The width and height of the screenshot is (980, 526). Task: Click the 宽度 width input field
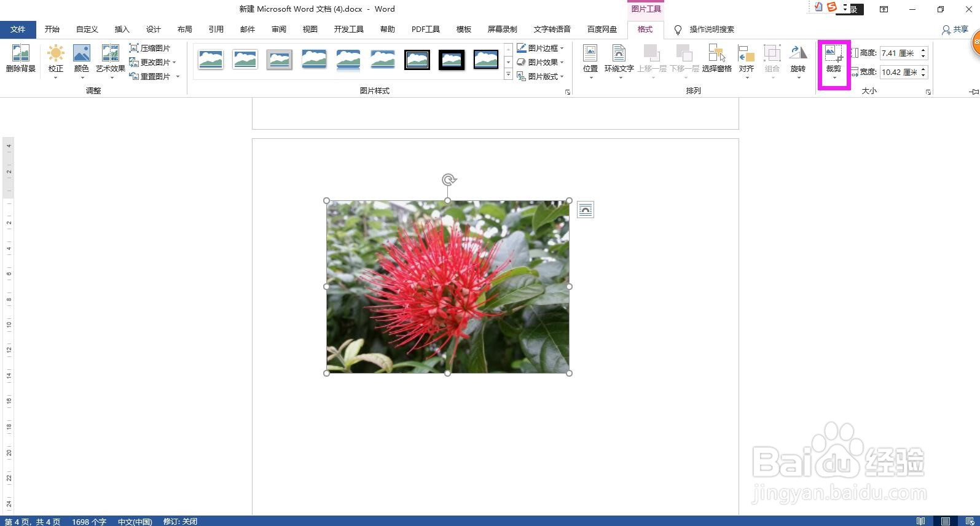click(900, 73)
